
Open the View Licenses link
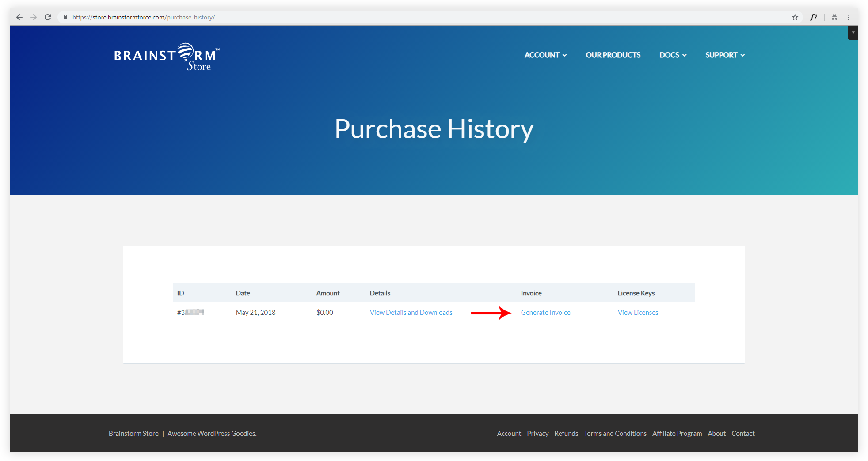638,312
